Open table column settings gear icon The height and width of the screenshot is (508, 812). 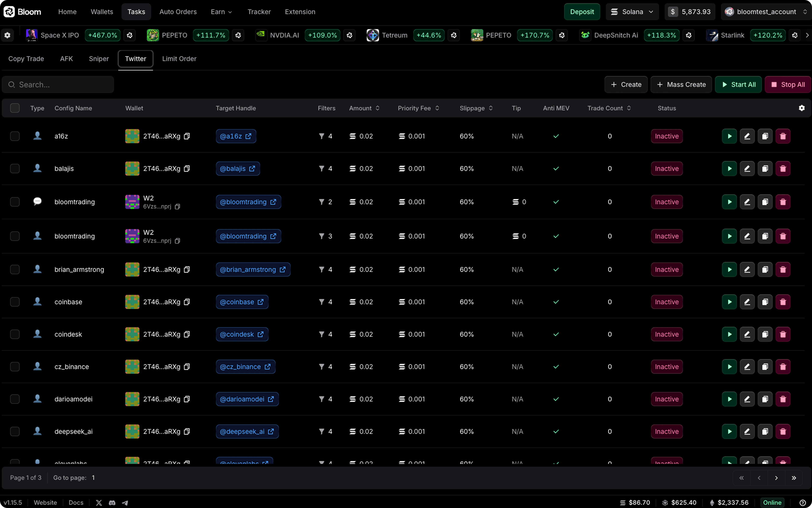[x=802, y=108]
